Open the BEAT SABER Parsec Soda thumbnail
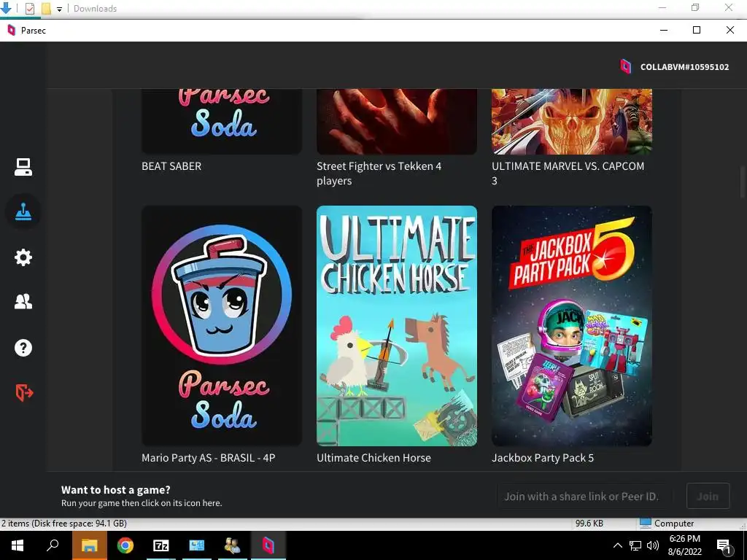Viewport: 747px width, 560px height. tap(222, 122)
